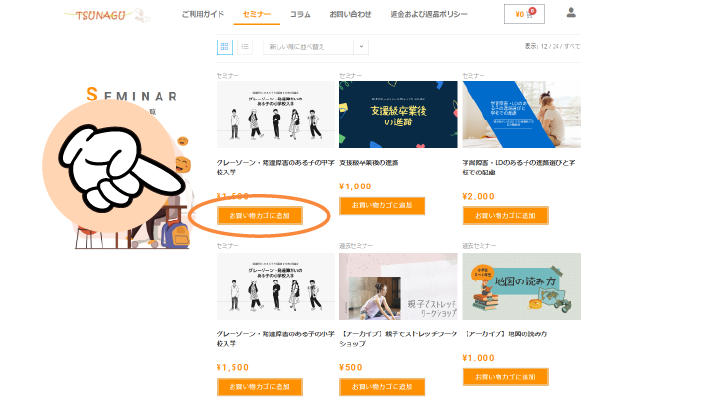Screen dimensions: 701x401
Task: Show all items via すべて link
Action: pos(572,46)
